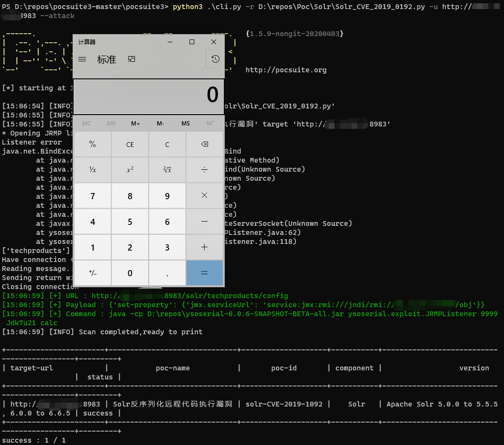Click the 'Jdk7u21 calc' terminal line

click(31, 323)
